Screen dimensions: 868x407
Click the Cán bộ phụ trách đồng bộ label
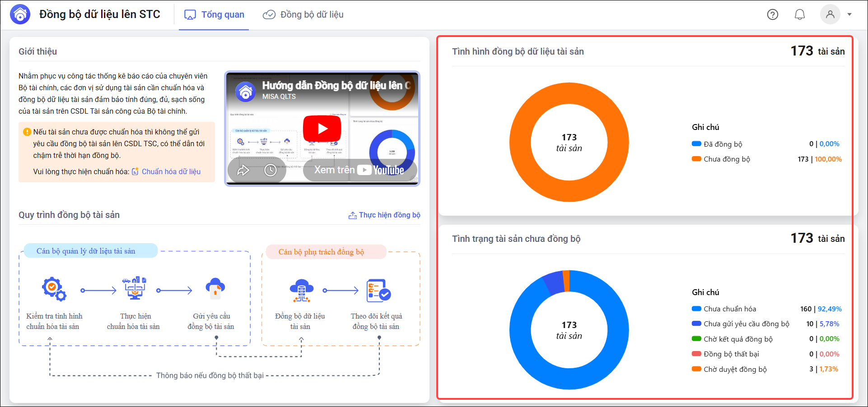(x=321, y=252)
